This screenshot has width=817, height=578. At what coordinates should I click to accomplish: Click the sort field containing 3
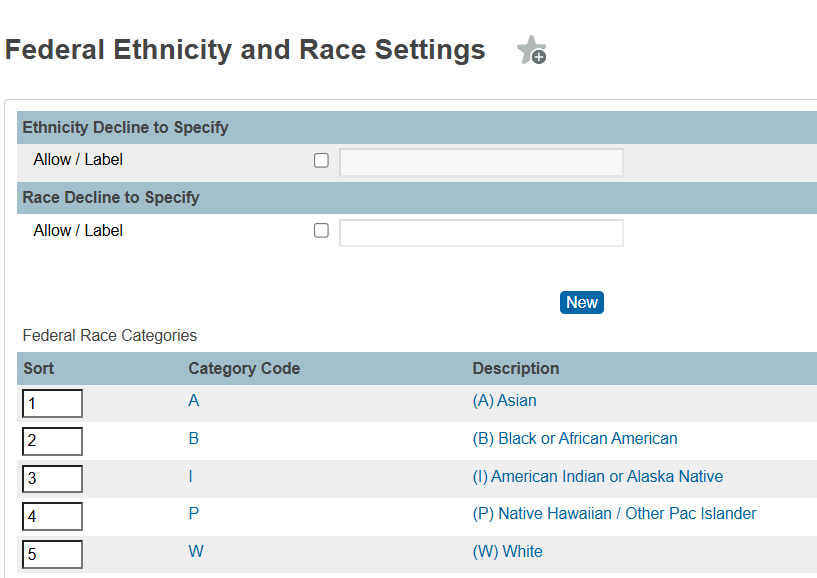point(52,479)
